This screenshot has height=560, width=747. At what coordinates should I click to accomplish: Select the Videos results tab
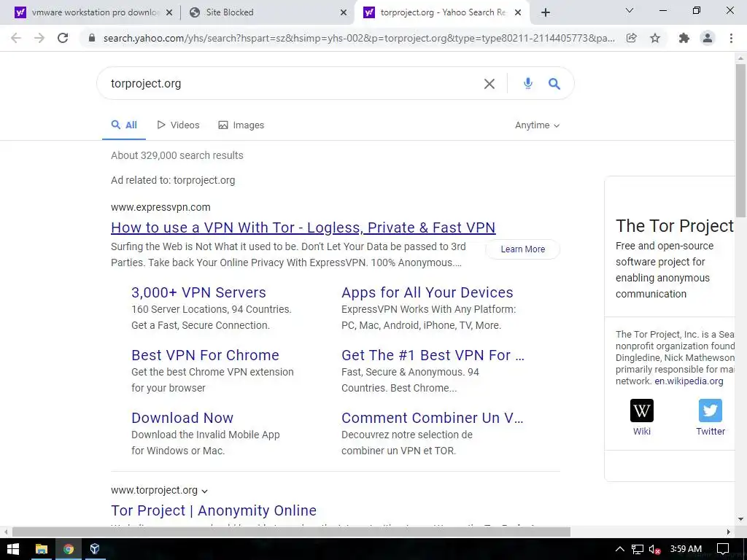(x=178, y=125)
